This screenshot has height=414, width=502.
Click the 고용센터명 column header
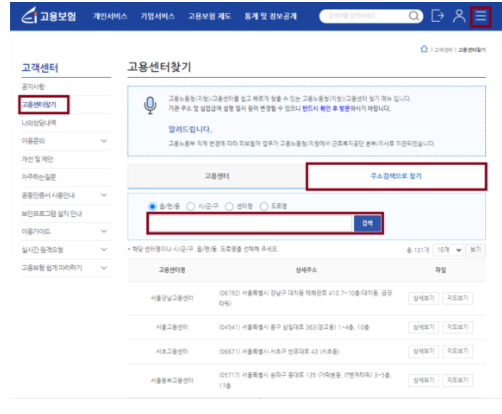(x=172, y=270)
